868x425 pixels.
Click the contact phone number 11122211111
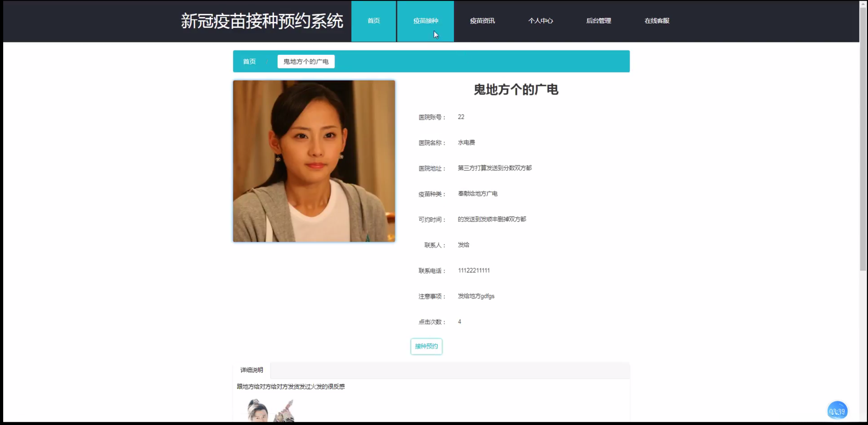473,271
